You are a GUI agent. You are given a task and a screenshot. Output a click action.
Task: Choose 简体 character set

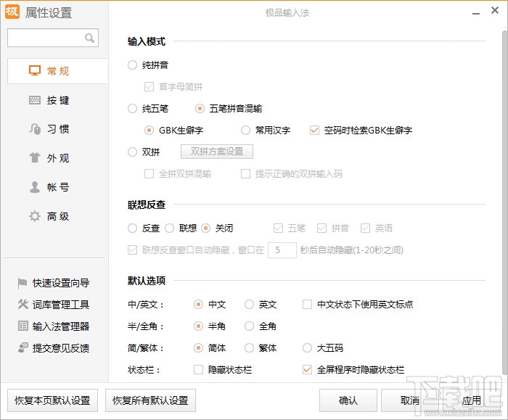[x=198, y=348]
